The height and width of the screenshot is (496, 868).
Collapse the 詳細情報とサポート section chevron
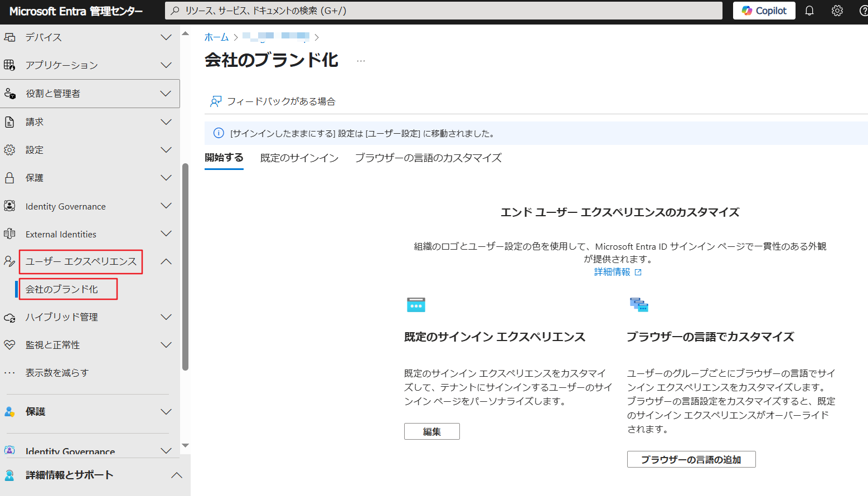(x=177, y=475)
